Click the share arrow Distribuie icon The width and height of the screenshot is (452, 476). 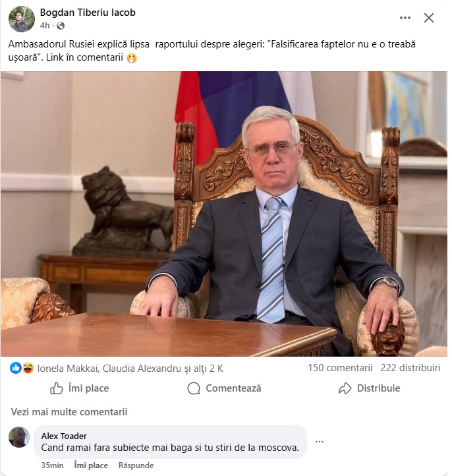tap(345, 388)
